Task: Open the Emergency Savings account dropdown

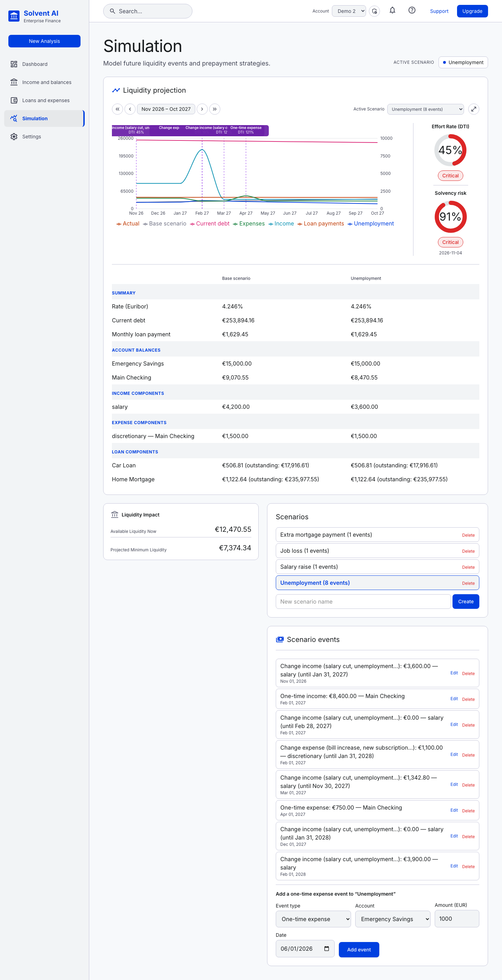Action: click(x=393, y=919)
